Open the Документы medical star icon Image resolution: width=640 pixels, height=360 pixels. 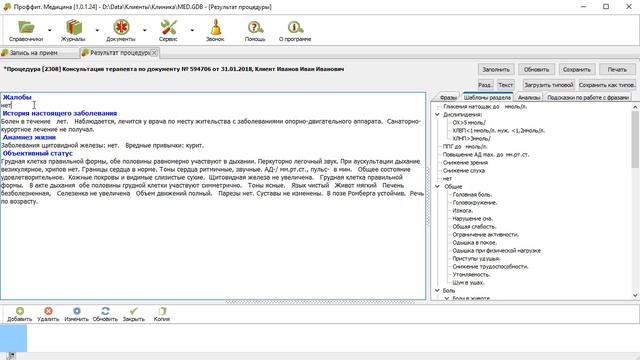click(x=121, y=27)
